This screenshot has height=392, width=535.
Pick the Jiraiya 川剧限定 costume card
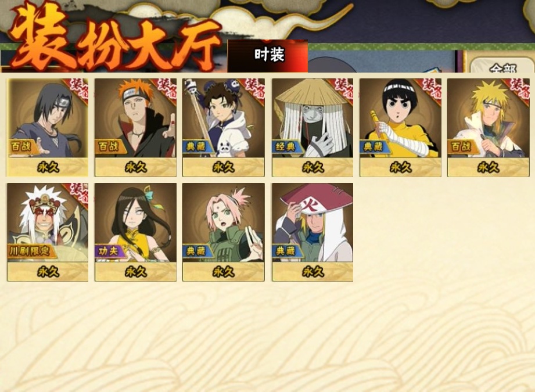48,232
